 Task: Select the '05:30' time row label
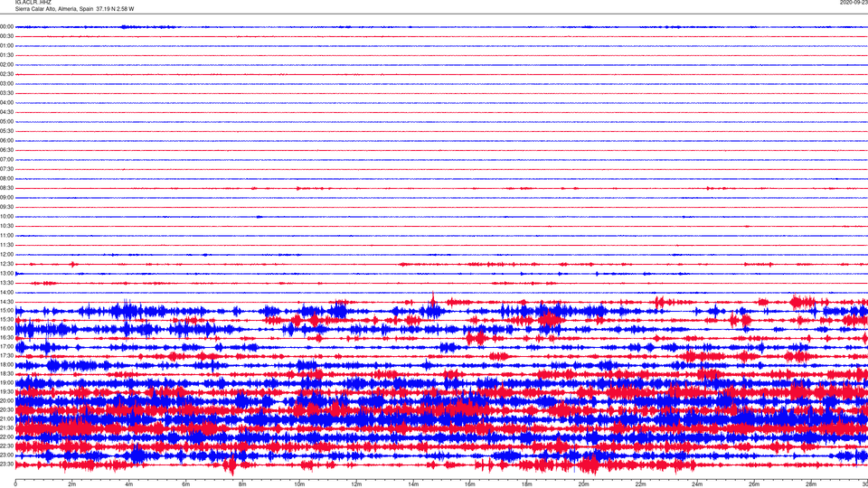(6, 131)
